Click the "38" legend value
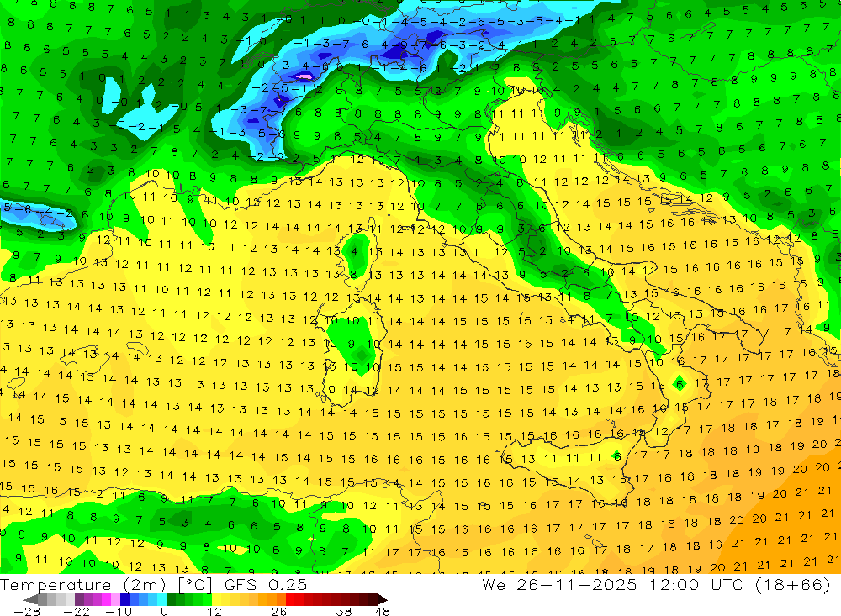Screen dimensions: 841x616 tap(344, 611)
